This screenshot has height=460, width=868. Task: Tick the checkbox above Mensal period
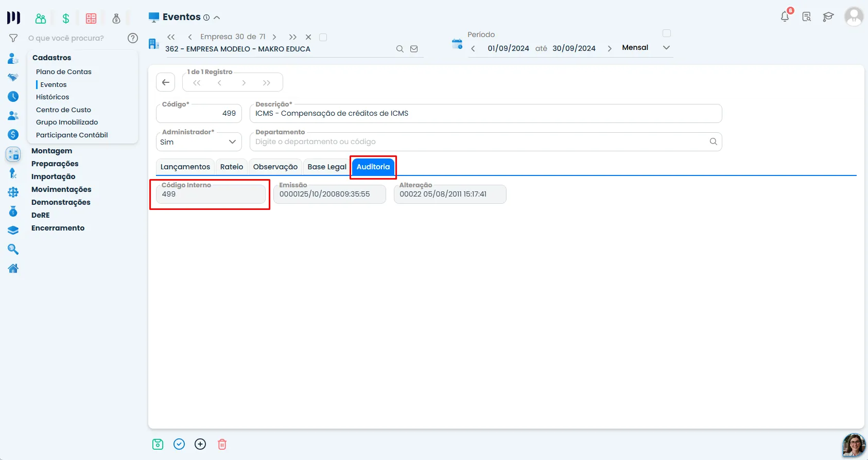point(667,33)
